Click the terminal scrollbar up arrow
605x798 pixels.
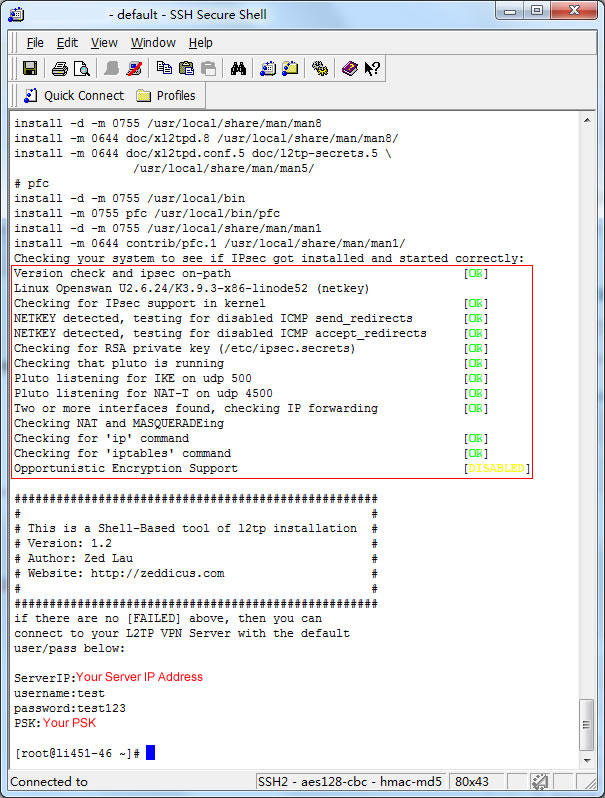click(x=587, y=120)
